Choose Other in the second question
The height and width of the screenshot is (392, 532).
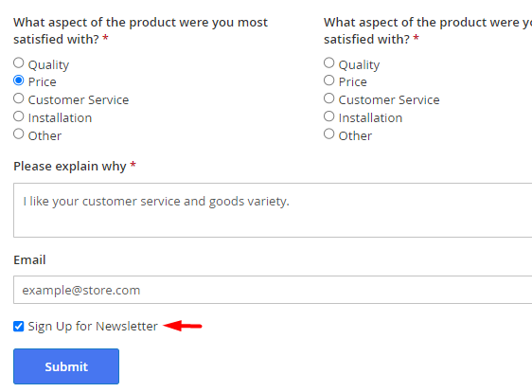pyautogui.click(x=328, y=134)
